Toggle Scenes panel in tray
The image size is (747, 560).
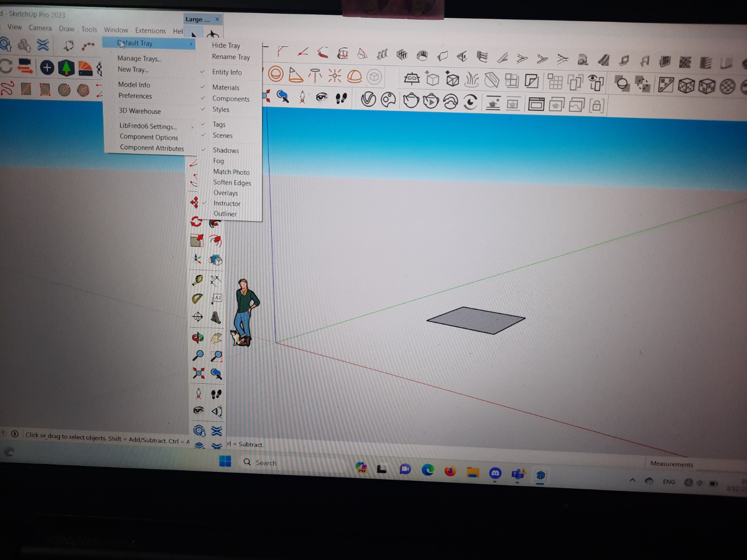click(x=223, y=135)
